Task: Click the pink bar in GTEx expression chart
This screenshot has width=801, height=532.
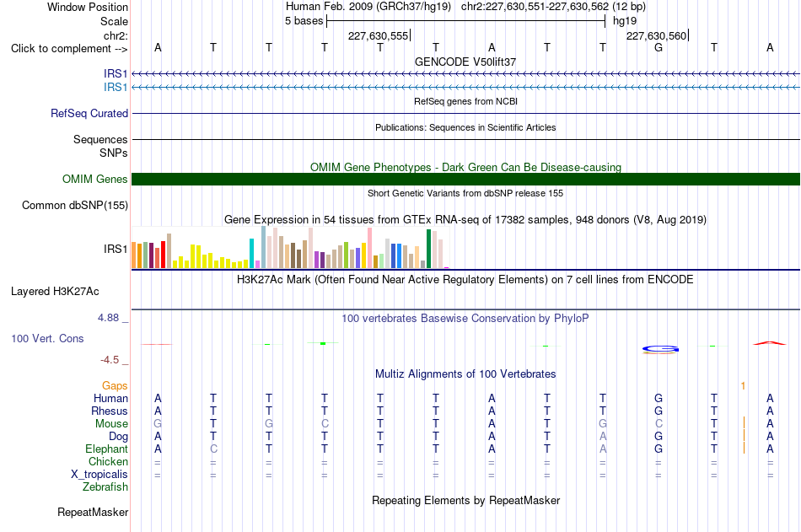Action: pos(369,248)
